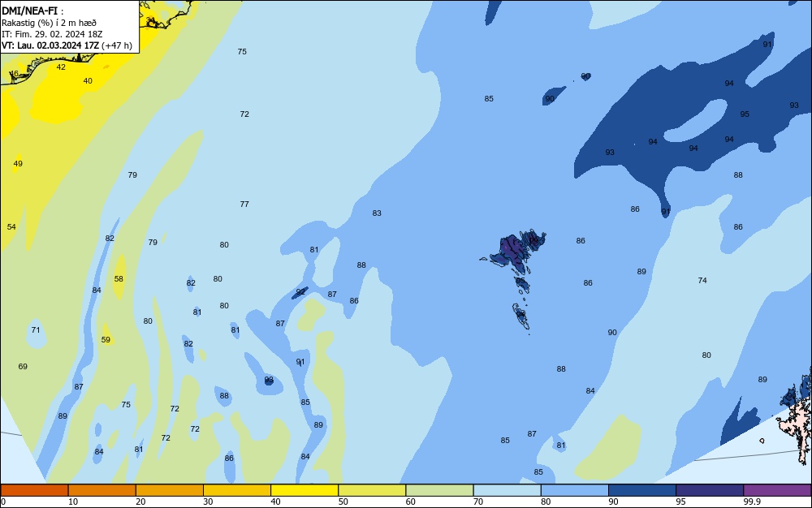Click the humidity value 69 on the map
Image resolution: width=812 pixels, height=508 pixels.
[x=23, y=366]
